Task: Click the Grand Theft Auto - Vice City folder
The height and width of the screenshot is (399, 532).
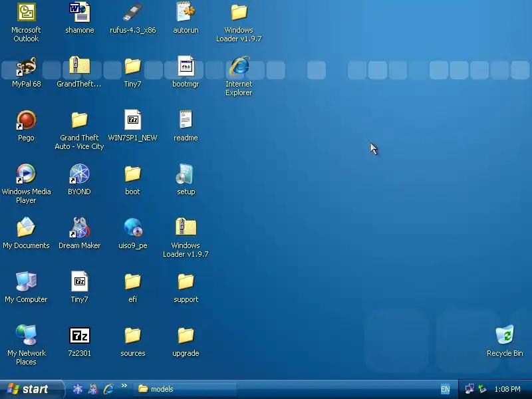Action: click(x=79, y=120)
